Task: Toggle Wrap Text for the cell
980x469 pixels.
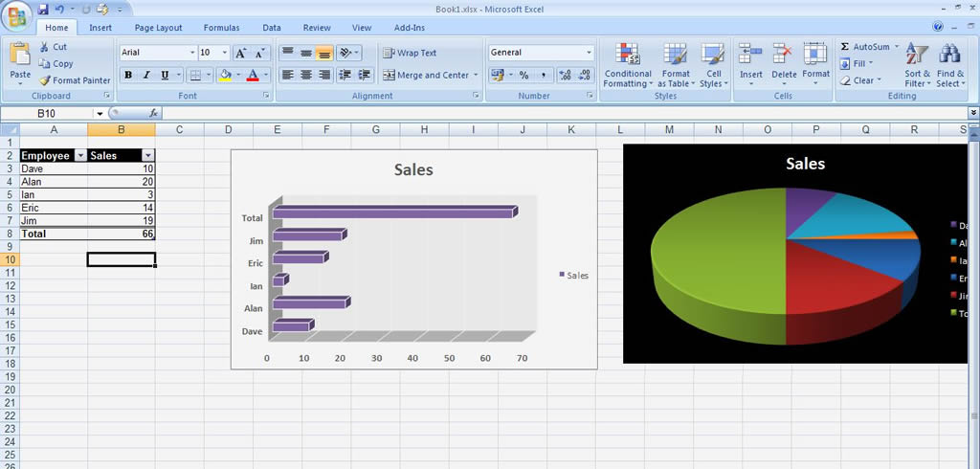Action: 410,54
